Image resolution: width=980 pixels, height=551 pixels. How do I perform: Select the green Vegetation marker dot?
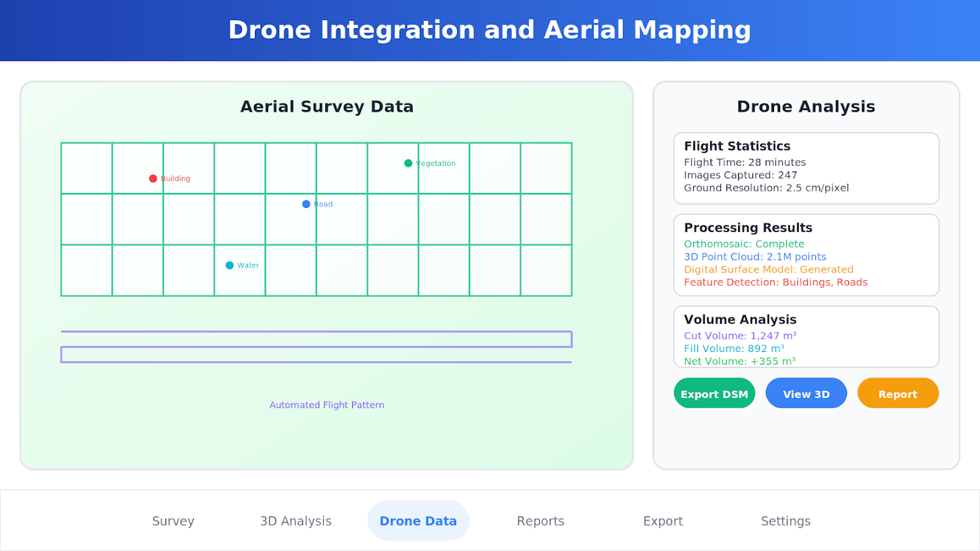(408, 163)
